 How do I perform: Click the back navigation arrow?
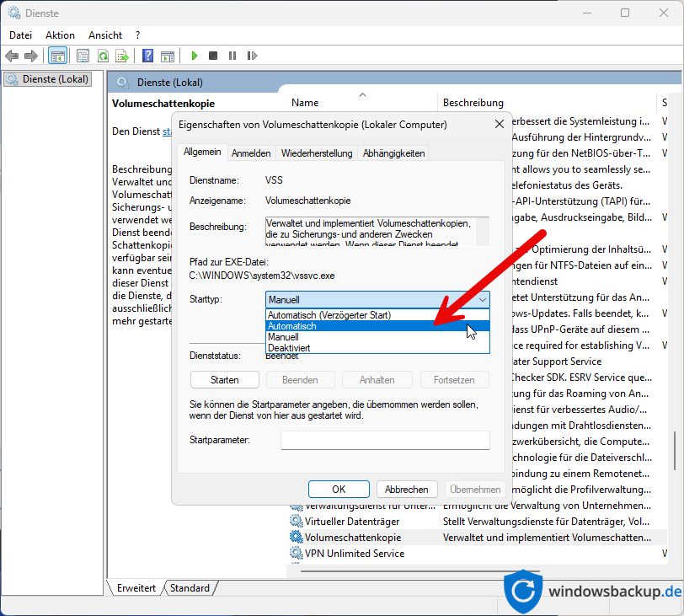click(11, 56)
